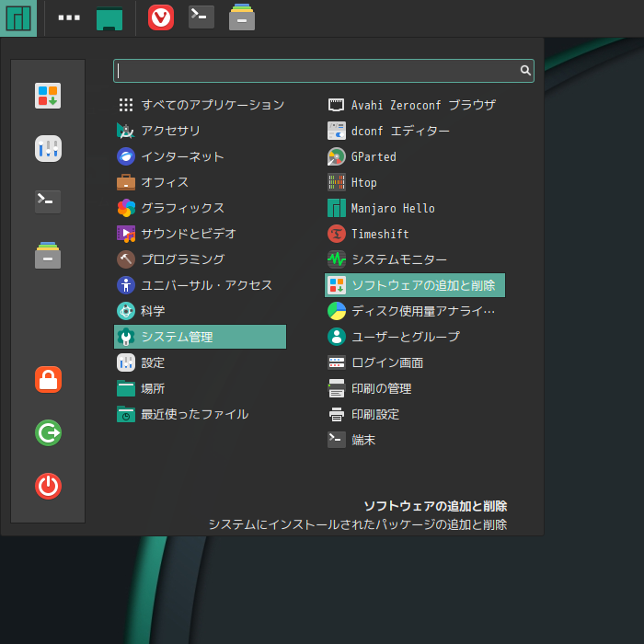
Task: Open Vivaldi browser from the top panel
Action: [x=161, y=17]
